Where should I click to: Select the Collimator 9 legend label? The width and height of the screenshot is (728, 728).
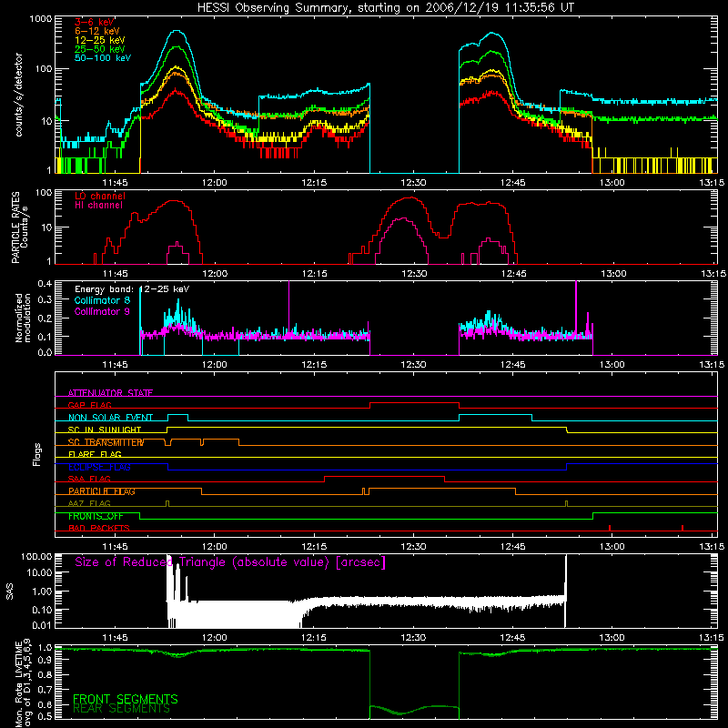point(102,311)
